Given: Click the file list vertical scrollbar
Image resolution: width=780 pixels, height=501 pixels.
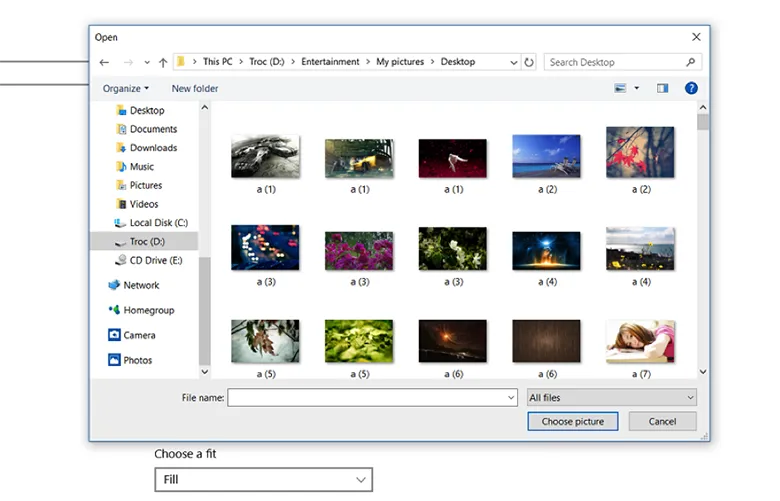Looking at the screenshot, I should [x=703, y=240].
